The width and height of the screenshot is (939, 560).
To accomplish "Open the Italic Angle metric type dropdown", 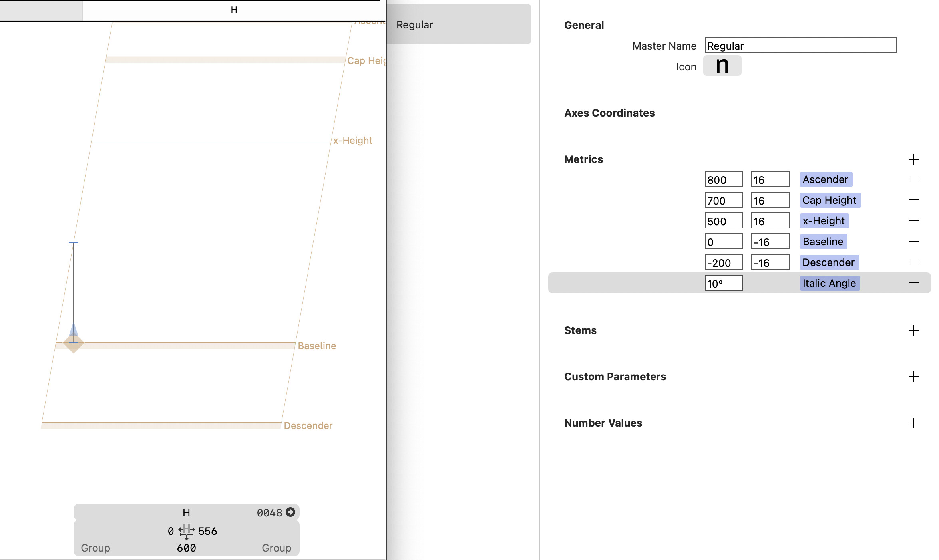I will click(x=830, y=283).
